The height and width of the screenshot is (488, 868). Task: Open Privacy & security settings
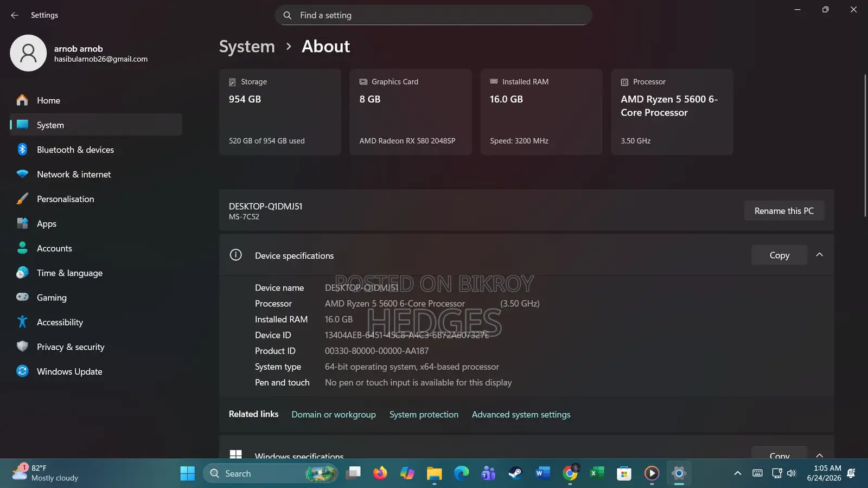[x=95, y=346]
